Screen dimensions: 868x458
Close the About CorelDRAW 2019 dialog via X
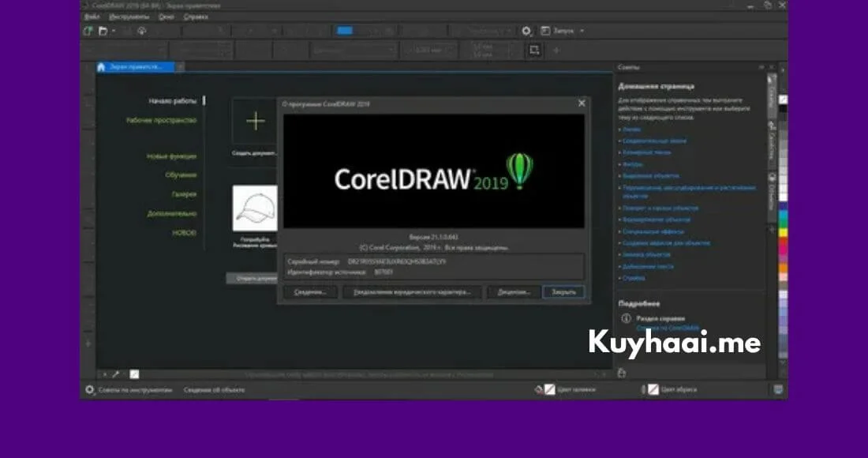coord(582,103)
